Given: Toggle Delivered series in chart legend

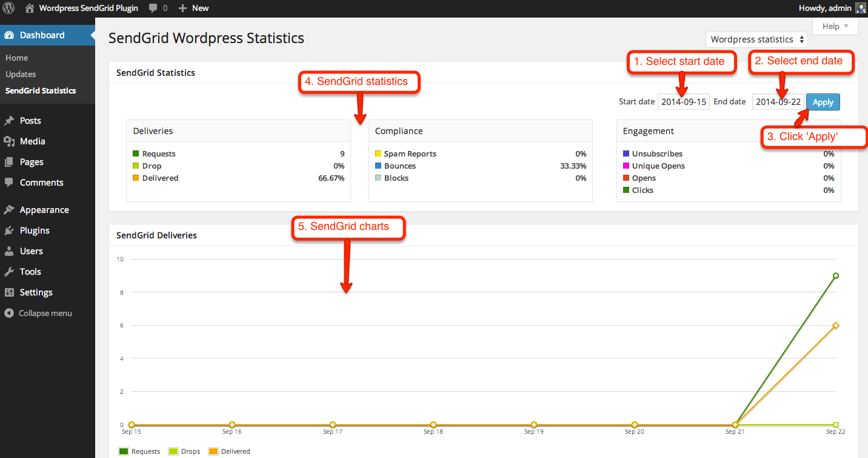Looking at the screenshot, I should [x=229, y=451].
